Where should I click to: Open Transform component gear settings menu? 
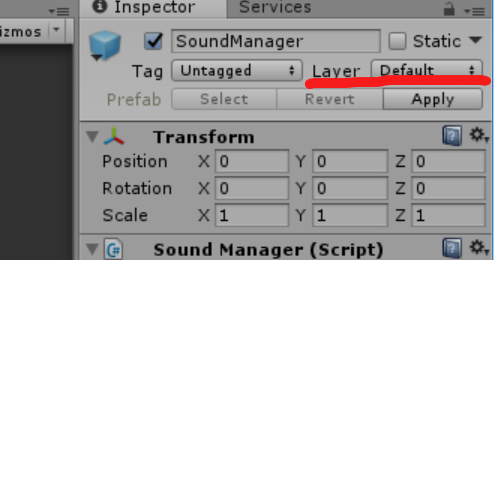tap(479, 135)
